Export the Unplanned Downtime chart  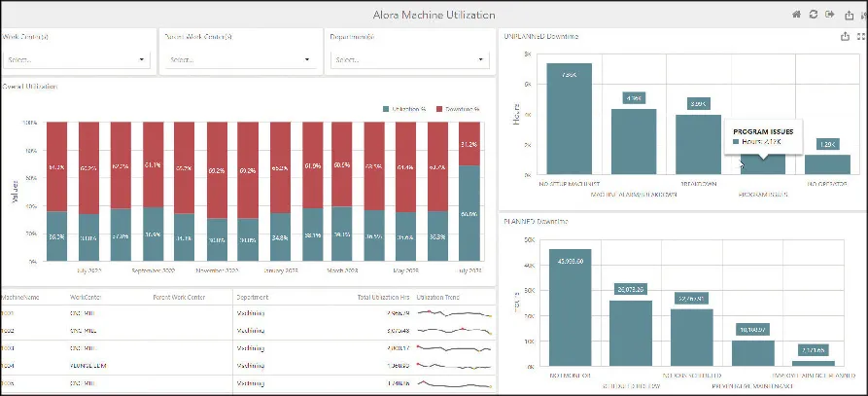point(844,36)
